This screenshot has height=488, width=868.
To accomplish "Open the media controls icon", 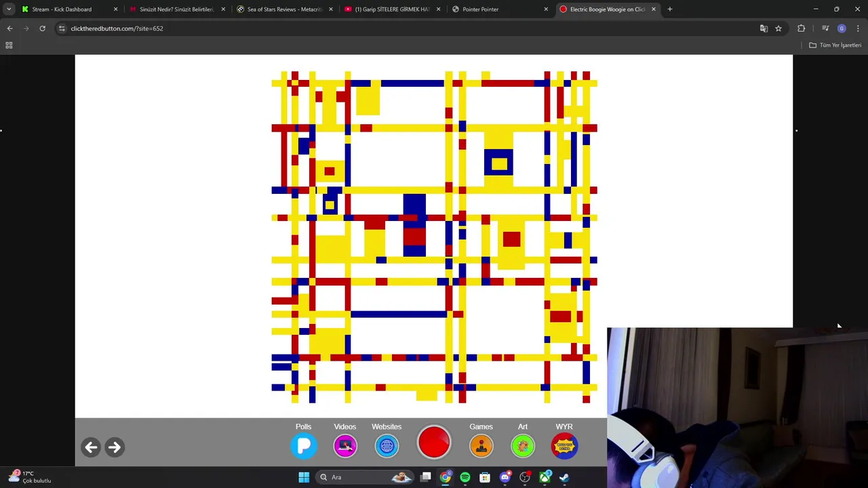I will pyautogui.click(x=825, y=28).
